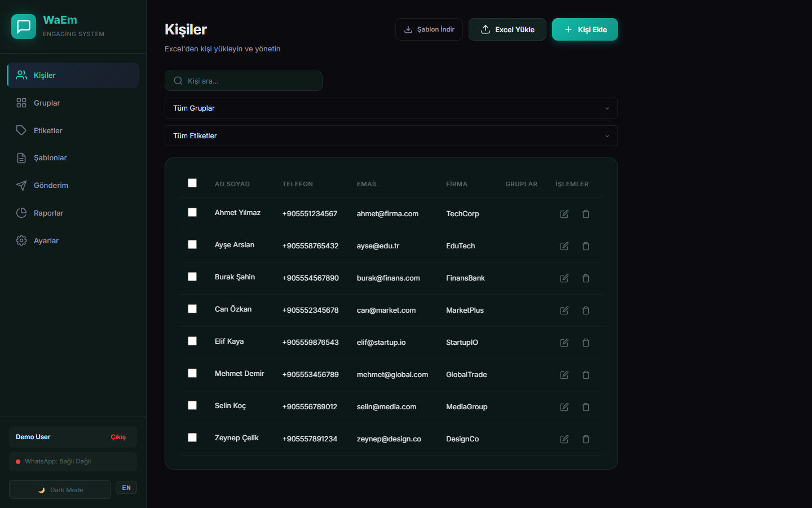Expand the Tüm Gruplar dropdown
Screen dimensions: 812x508
point(391,108)
